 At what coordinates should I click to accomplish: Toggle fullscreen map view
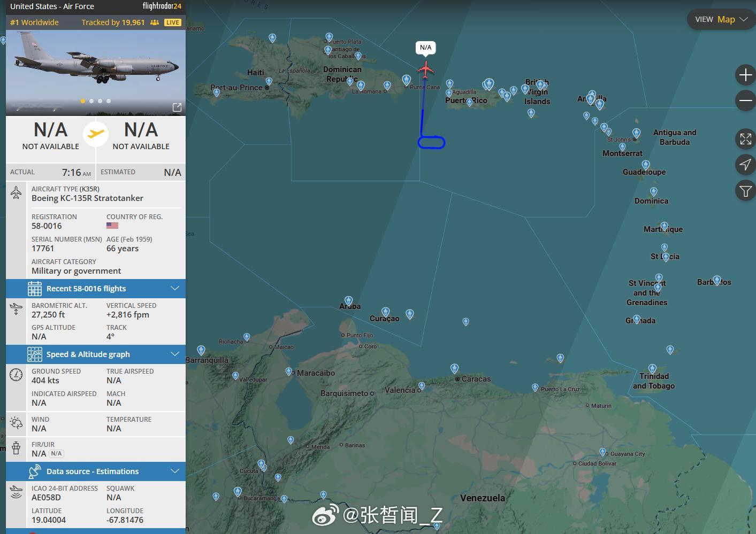[745, 139]
